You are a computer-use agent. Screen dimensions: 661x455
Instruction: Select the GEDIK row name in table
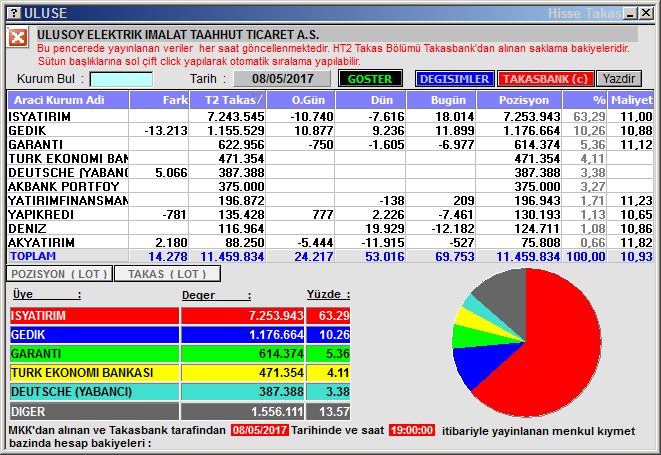coord(27,131)
